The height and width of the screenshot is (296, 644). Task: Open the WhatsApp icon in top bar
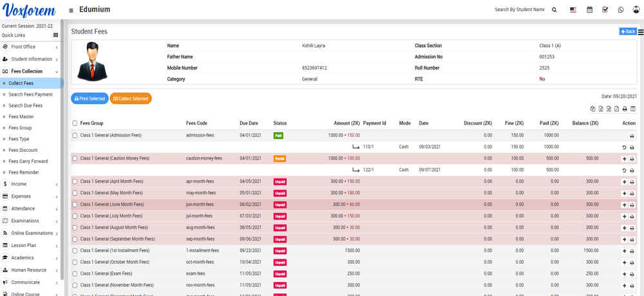click(621, 10)
